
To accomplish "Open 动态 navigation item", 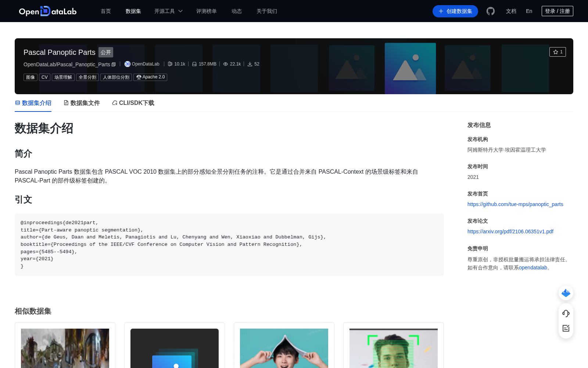I will coord(237,11).
